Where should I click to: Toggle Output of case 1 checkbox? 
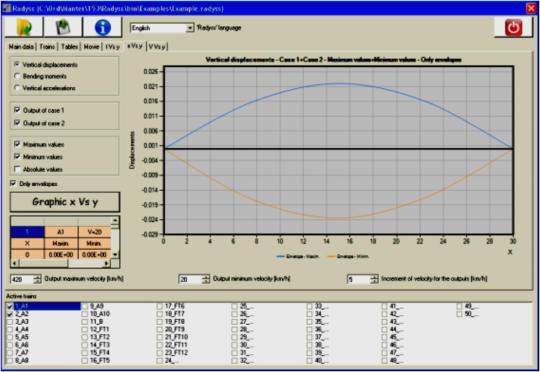[17, 110]
